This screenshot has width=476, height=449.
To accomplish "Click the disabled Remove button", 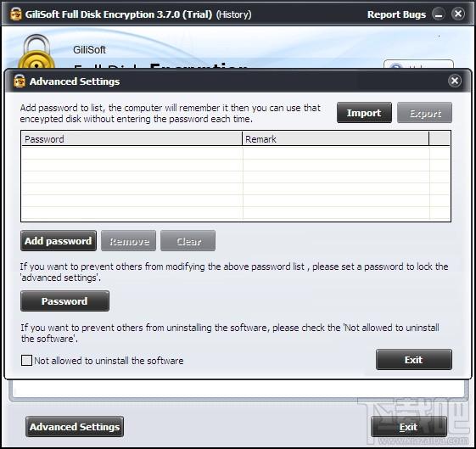I will point(128,241).
